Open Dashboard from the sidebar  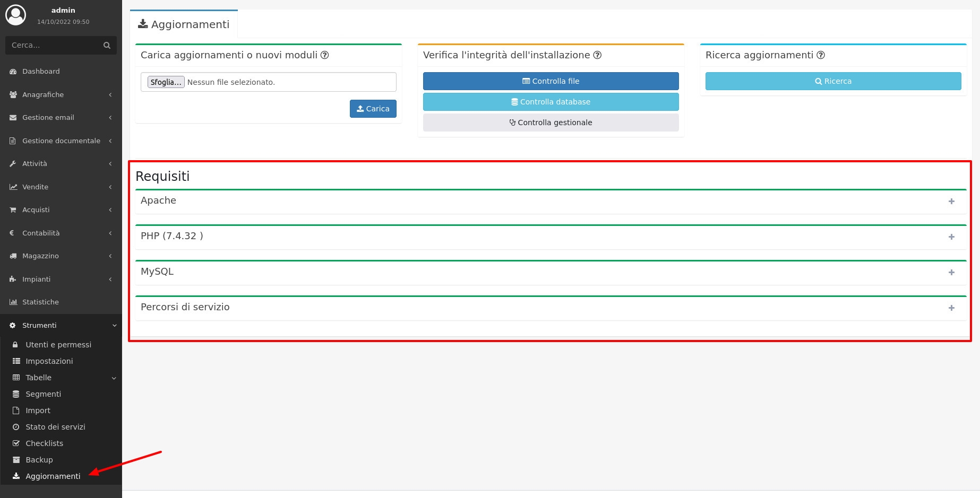pos(41,72)
